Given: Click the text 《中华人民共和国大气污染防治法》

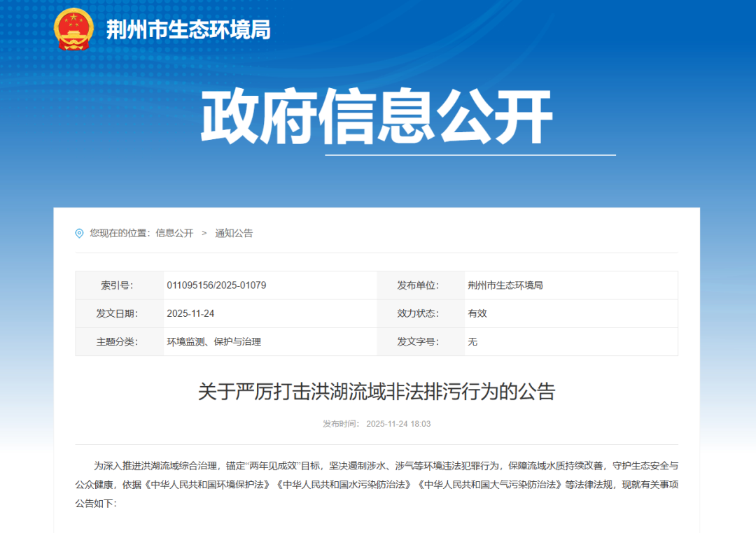Looking at the screenshot, I should [x=490, y=484].
